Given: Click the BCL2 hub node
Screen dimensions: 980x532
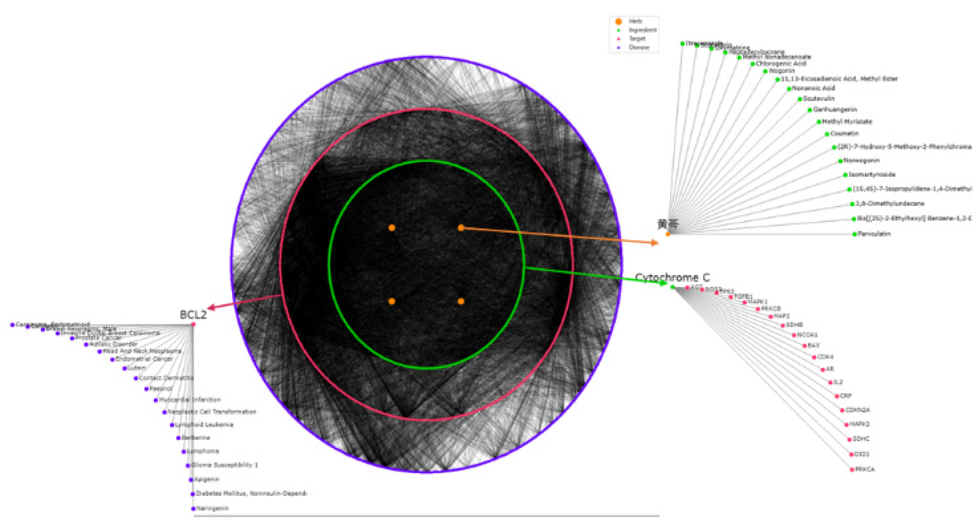Looking at the screenshot, I should pos(194,324).
